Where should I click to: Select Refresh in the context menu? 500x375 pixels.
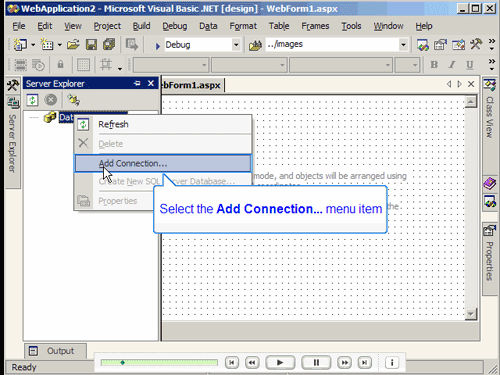pos(163,124)
